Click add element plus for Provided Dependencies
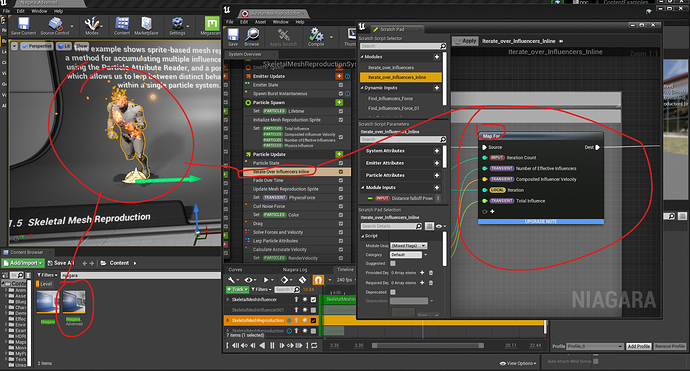 coord(422,273)
